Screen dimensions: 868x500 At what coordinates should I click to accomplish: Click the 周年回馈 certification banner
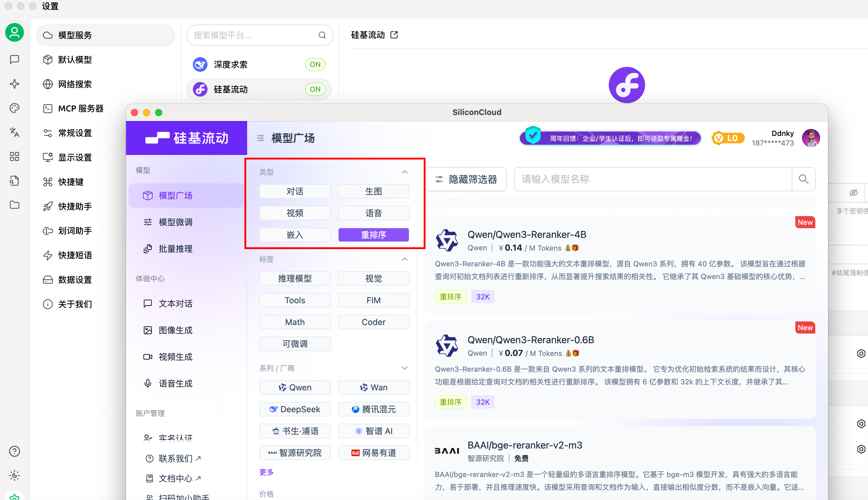point(610,138)
